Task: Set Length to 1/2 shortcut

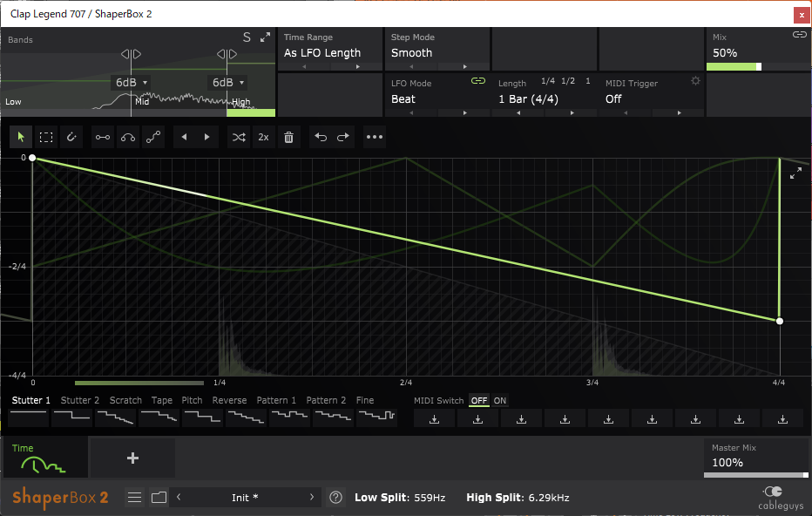Action: [568, 81]
